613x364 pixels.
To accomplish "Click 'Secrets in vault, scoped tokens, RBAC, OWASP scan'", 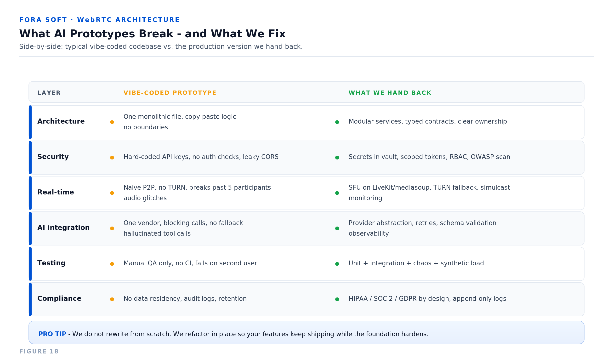I will tap(429, 157).
